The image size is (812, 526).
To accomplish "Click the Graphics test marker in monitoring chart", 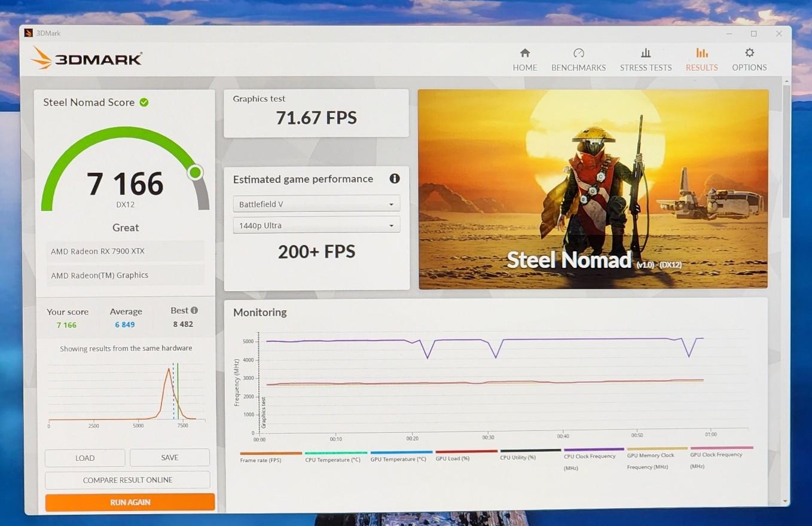I will tap(264, 413).
